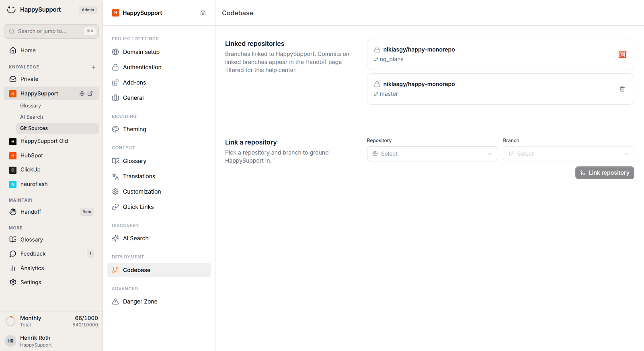Open Quick Links settings page
Image resolution: width=644 pixels, height=351 pixels.
159,207
